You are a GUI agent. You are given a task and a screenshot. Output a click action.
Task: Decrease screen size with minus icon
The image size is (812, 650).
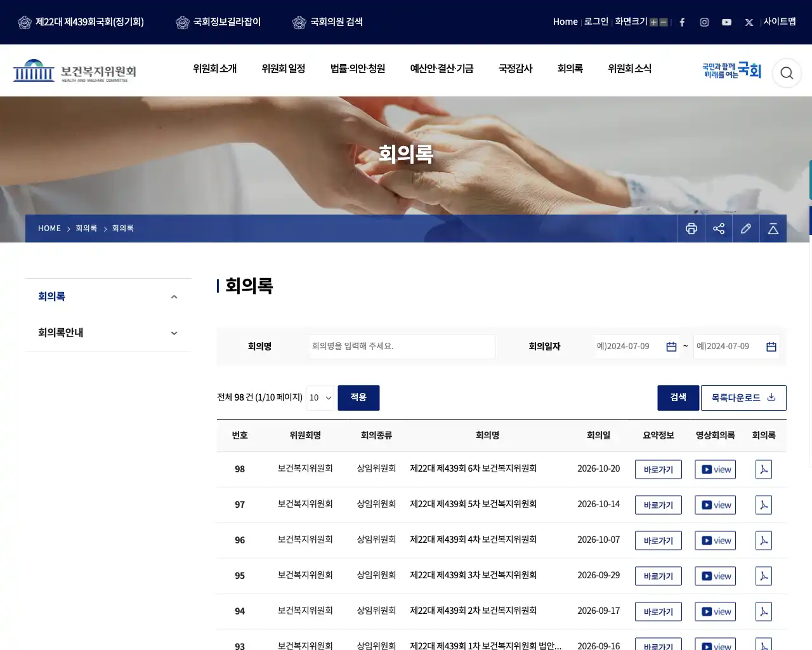(664, 22)
